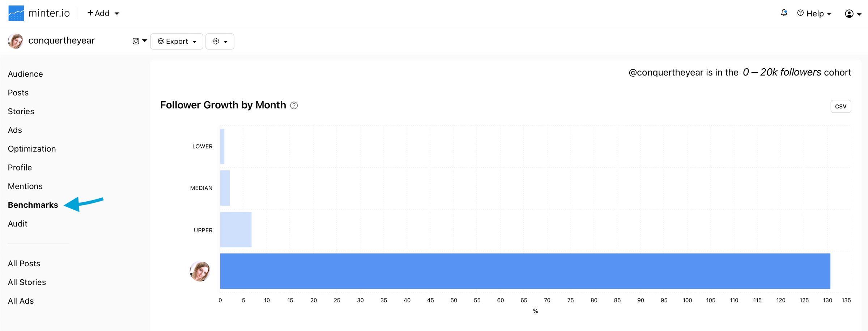Click the conquertheyear account name link
The image size is (868, 331).
[61, 40]
